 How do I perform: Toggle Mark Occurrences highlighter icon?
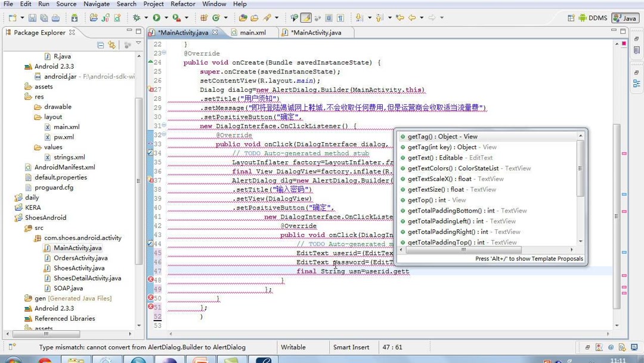tap(306, 18)
